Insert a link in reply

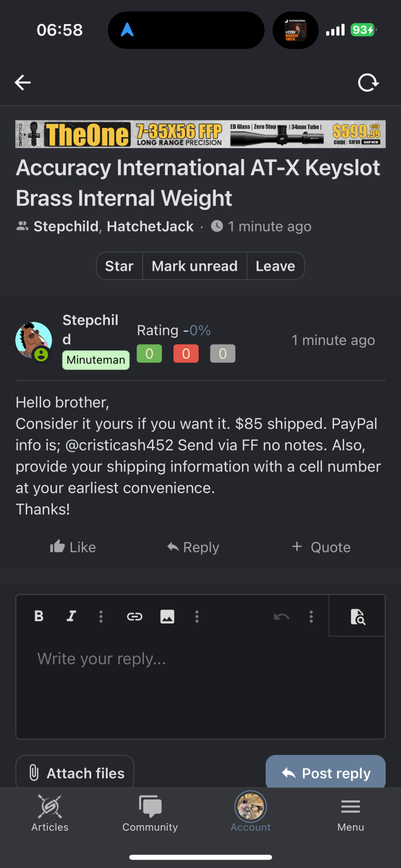point(135,617)
